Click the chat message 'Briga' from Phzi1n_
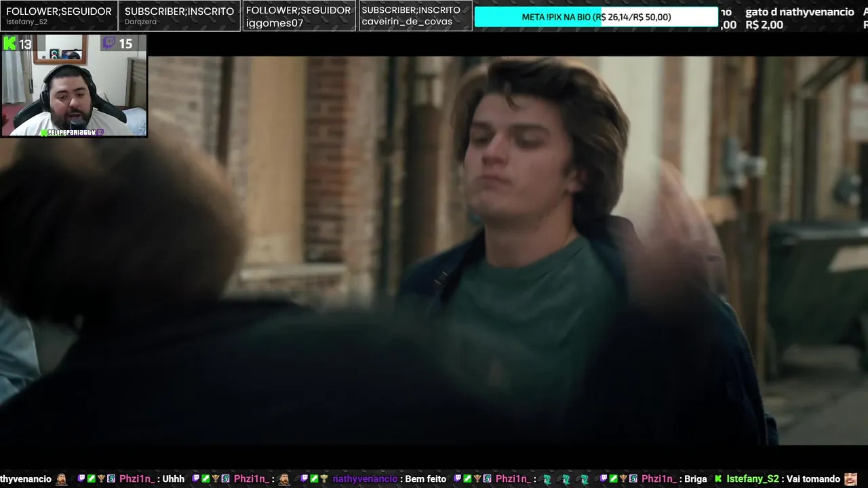 pyautogui.click(x=696, y=479)
